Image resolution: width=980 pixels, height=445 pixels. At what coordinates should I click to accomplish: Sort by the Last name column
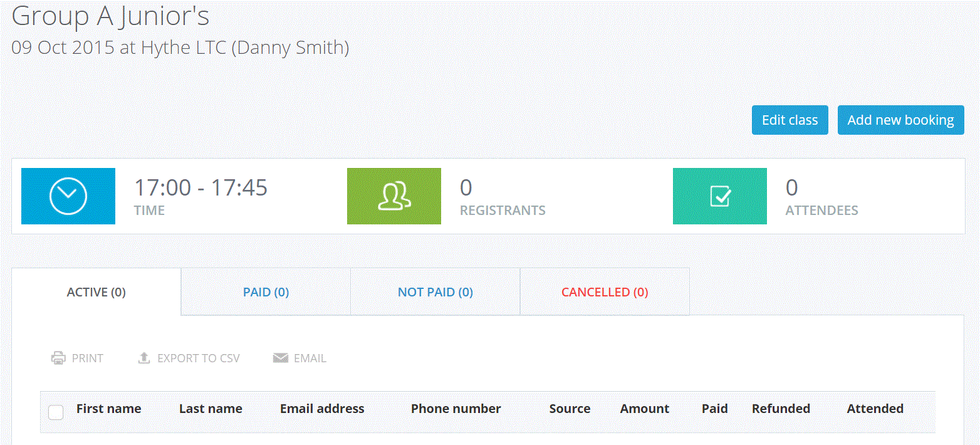tap(211, 409)
